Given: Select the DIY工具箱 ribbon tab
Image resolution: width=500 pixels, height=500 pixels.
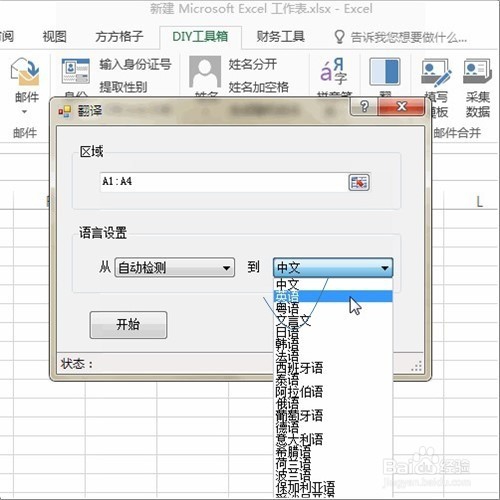Looking at the screenshot, I should coord(200,36).
